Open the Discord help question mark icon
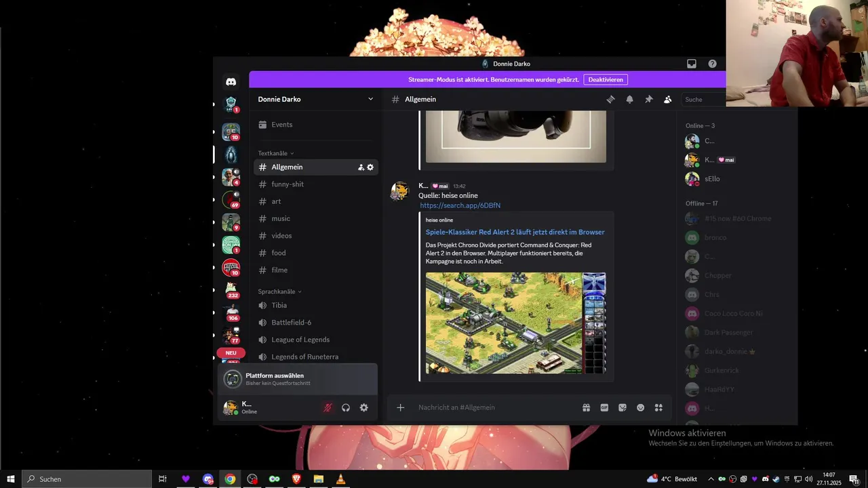The height and width of the screenshot is (488, 868). (x=712, y=64)
